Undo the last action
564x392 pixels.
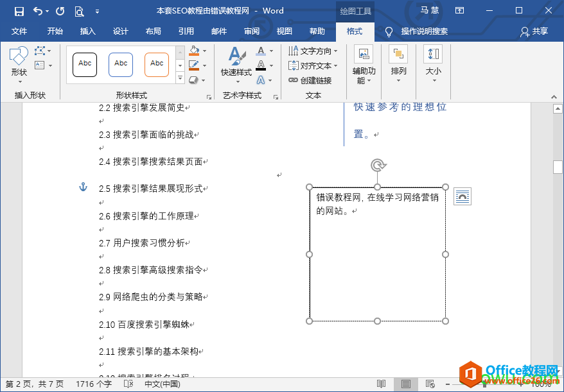tap(38, 11)
